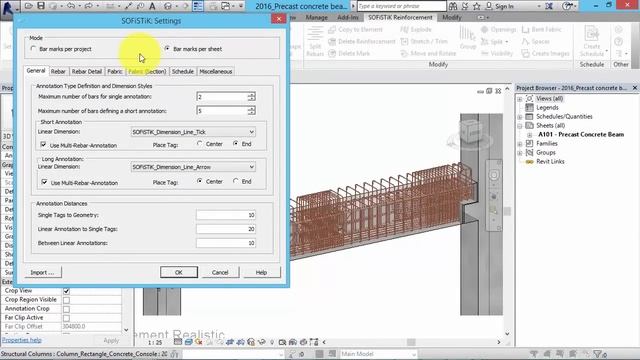Toggle Crop Region Visible checkbox
640x360 pixels.
[x=66, y=300]
